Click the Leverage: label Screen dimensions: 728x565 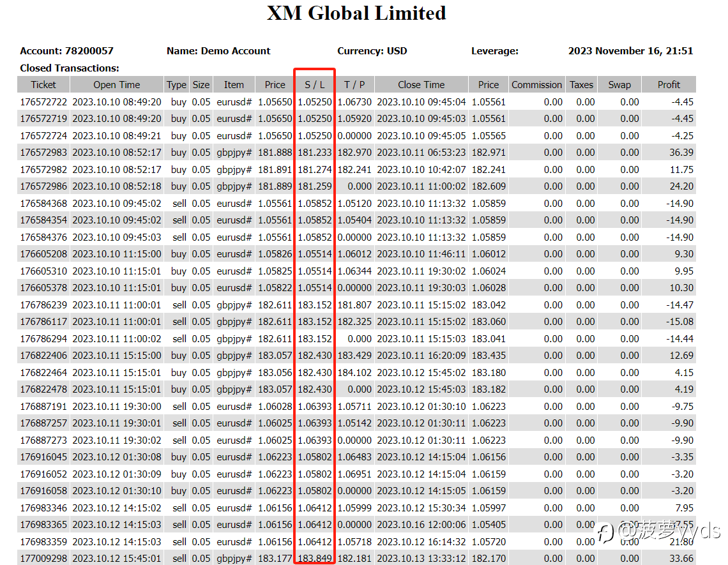click(494, 50)
